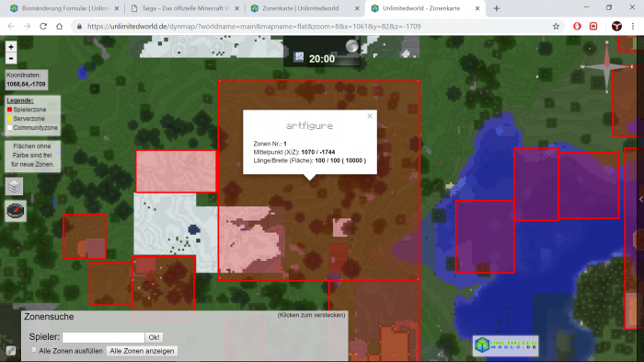Reload the current page
This screenshot has width=644, height=362.
(43, 27)
